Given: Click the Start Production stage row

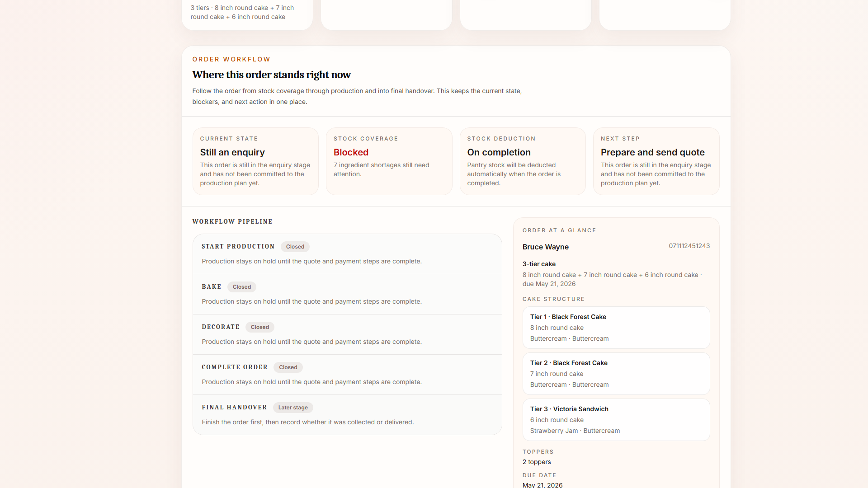Looking at the screenshot, I should (347, 254).
